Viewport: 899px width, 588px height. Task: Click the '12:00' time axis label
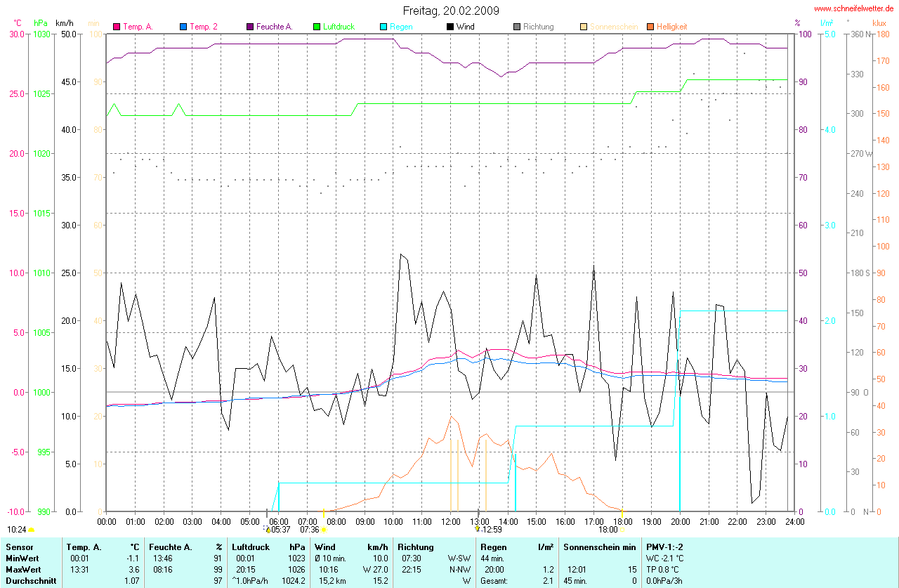(x=451, y=521)
